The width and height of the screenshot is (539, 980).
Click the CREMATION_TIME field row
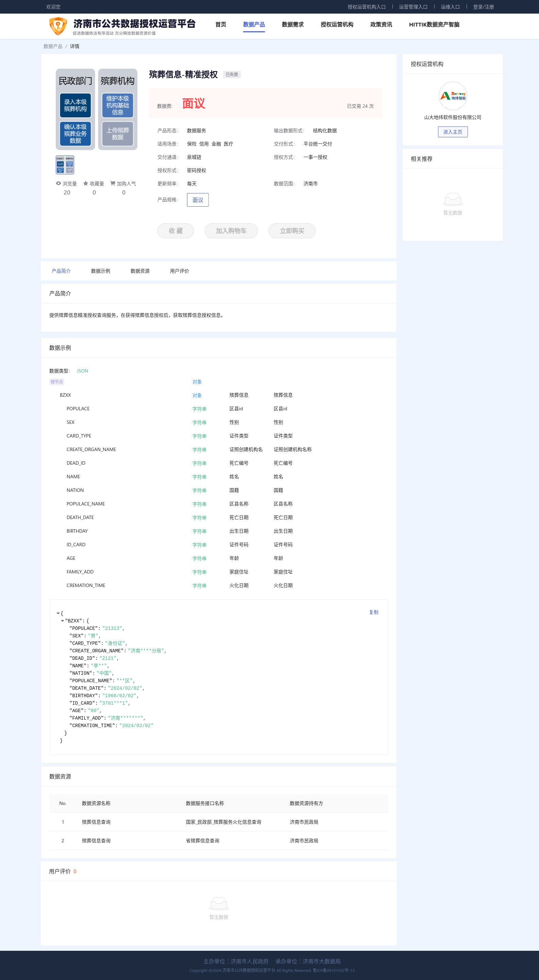coord(219,585)
